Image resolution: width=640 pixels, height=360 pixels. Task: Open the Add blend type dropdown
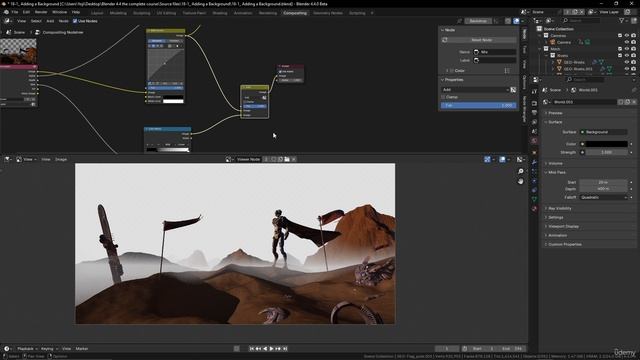475,90
